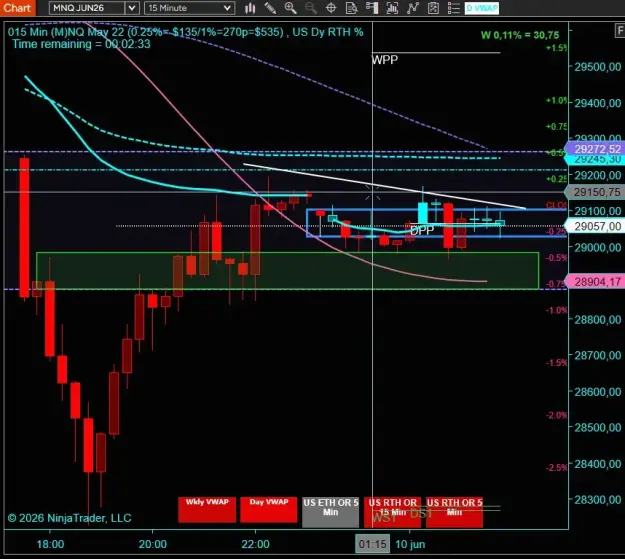Image resolution: width=625 pixels, height=559 pixels.
Task: Click the 01:15 time marker on the axis
Action: [x=372, y=544]
